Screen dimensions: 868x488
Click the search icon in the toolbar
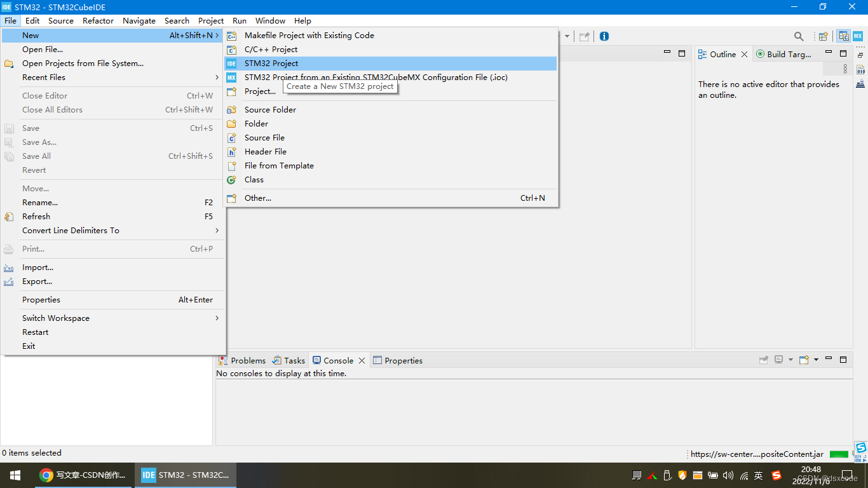(798, 36)
